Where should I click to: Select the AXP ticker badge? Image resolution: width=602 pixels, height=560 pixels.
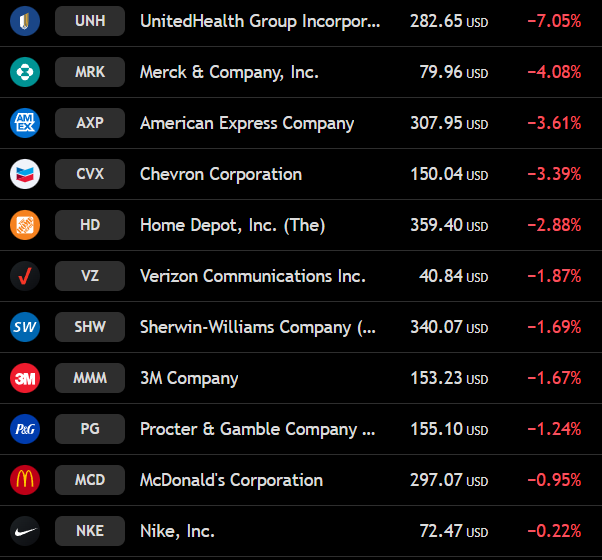90,123
